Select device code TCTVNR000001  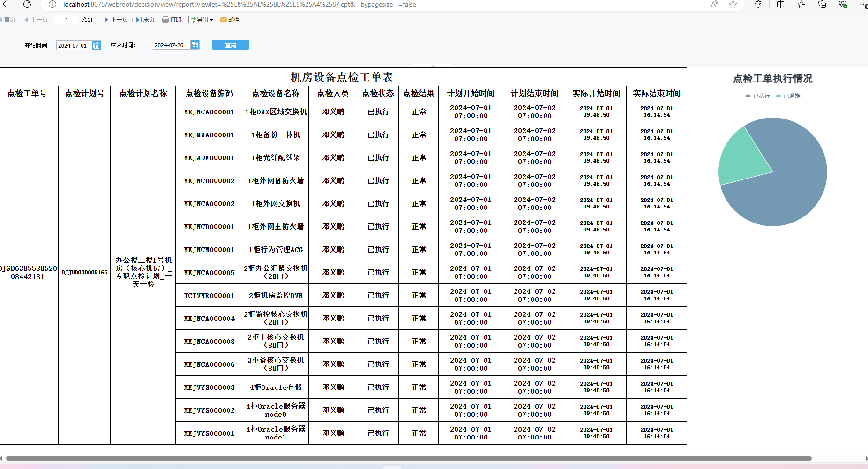point(209,296)
